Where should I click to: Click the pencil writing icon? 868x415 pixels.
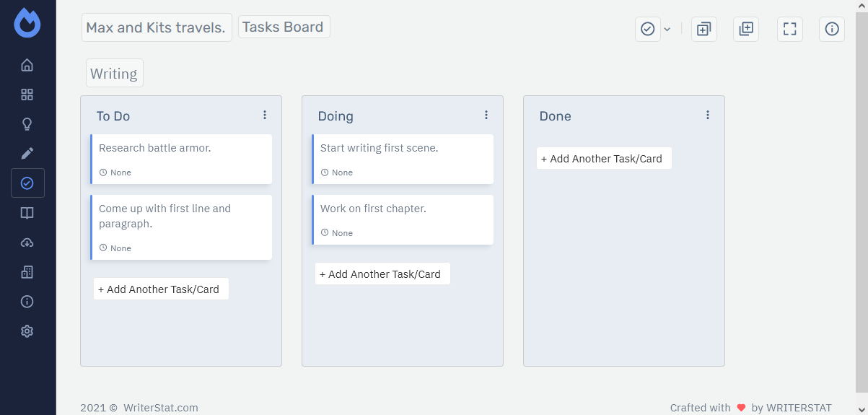point(27,154)
